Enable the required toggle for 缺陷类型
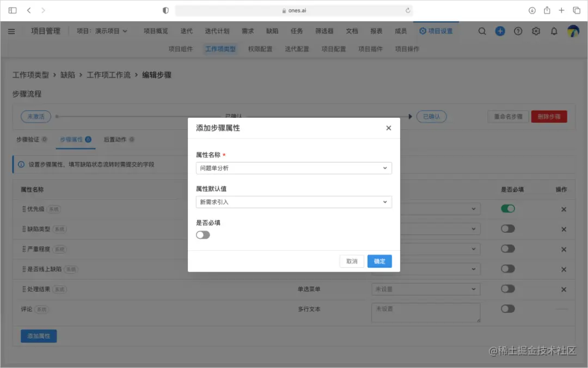The width and height of the screenshot is (588, 368). (507, 228)
